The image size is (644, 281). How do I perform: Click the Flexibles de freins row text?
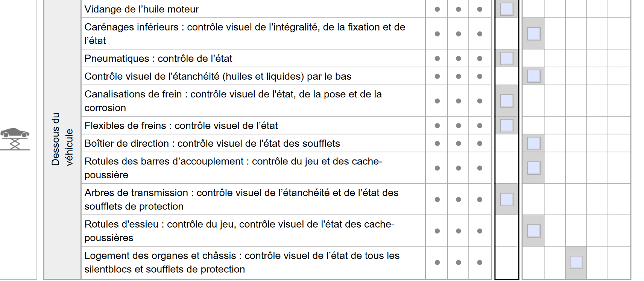(x=181, y=126)
